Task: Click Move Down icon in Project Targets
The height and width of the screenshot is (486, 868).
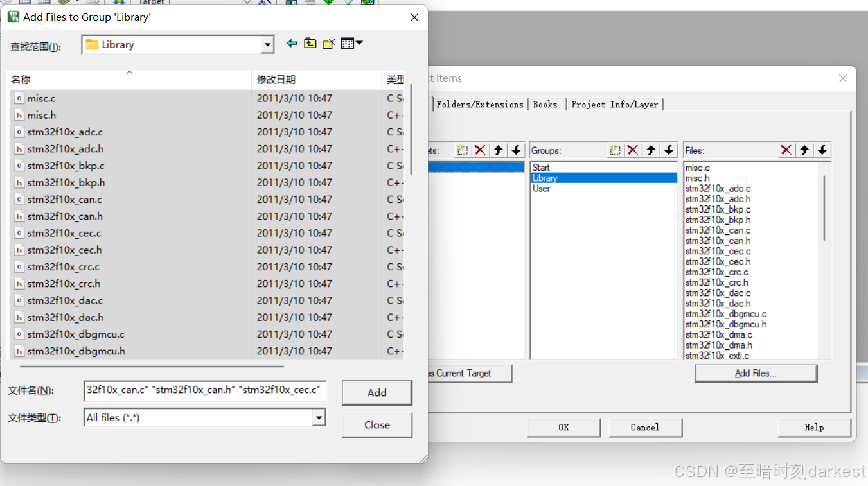Action: point(516,150)
